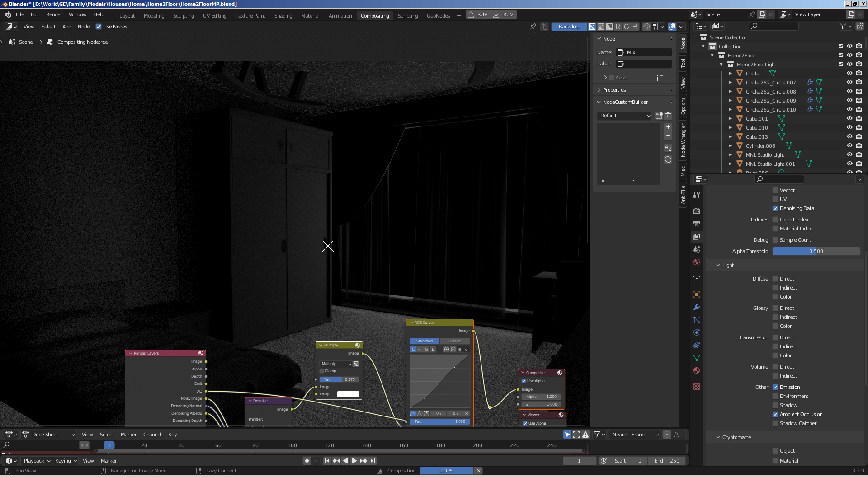868x477 pixels.
Task: Enable the Shadow Catcher pass checkbox
Action: pos(775,423)
